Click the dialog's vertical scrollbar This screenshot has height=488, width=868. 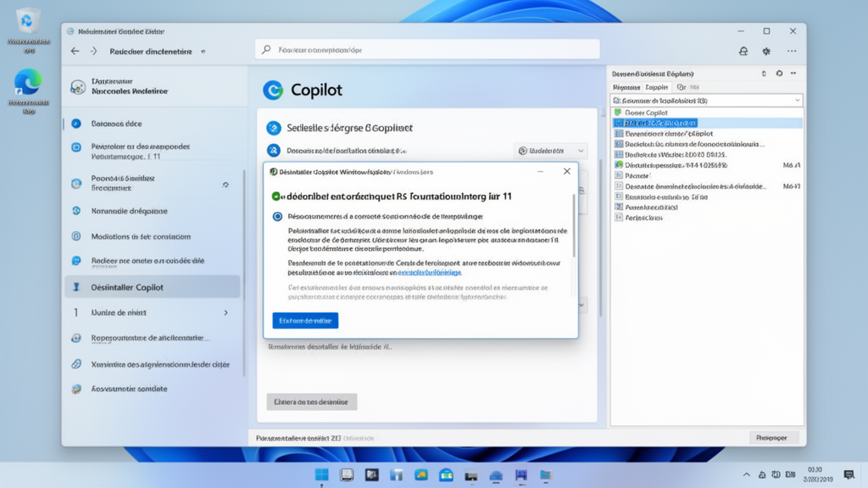[574, 225]
